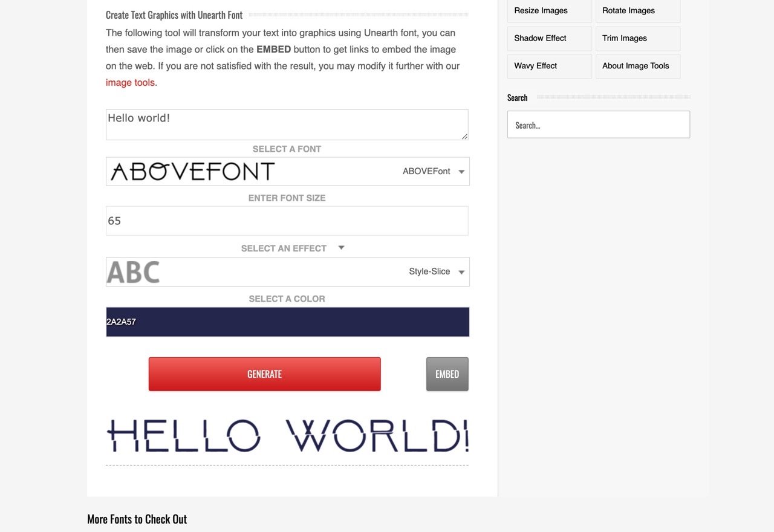Click the ABC effect preview image
774x532 pixels.
(133, 272)
